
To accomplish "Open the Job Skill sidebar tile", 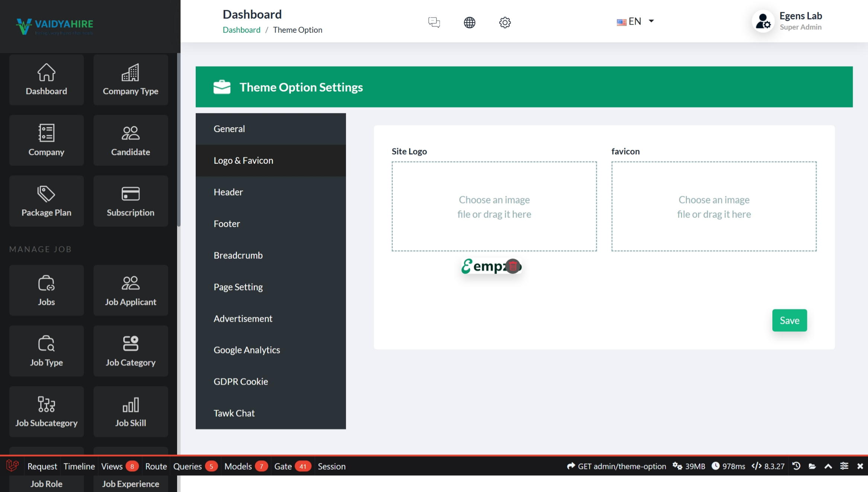I will click(x=131, y=412).
